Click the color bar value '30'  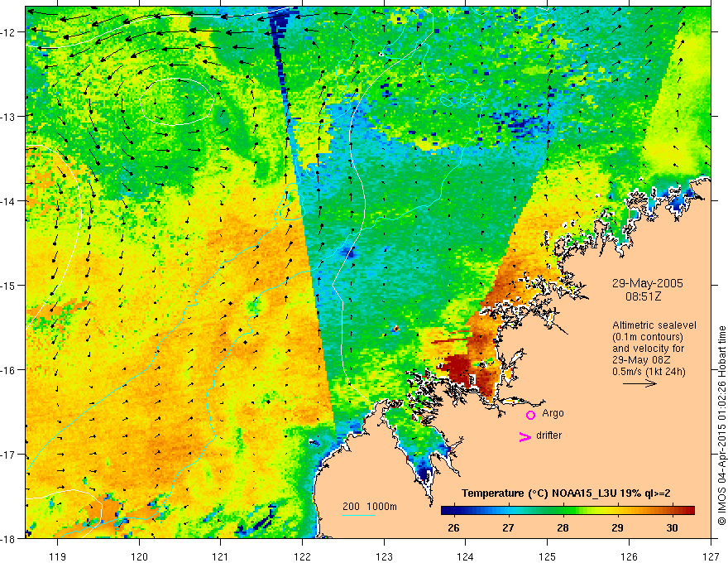pyautogui.click(x=672, y=528)
